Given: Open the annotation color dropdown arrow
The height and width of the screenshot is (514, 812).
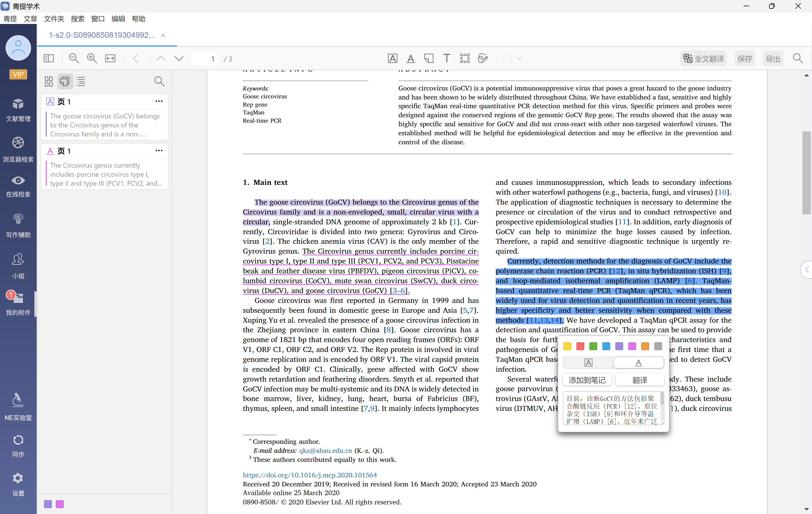Looking at the screenshot, I should tap(519, 59).
